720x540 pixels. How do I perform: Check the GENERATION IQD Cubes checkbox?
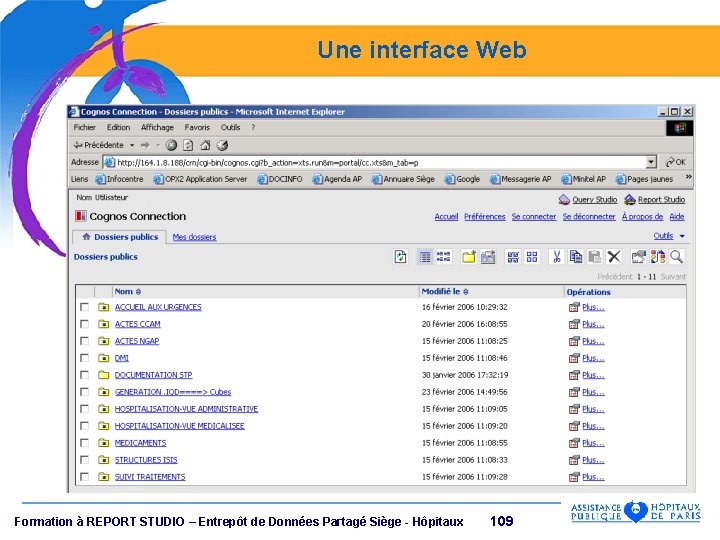coord(84,392)
